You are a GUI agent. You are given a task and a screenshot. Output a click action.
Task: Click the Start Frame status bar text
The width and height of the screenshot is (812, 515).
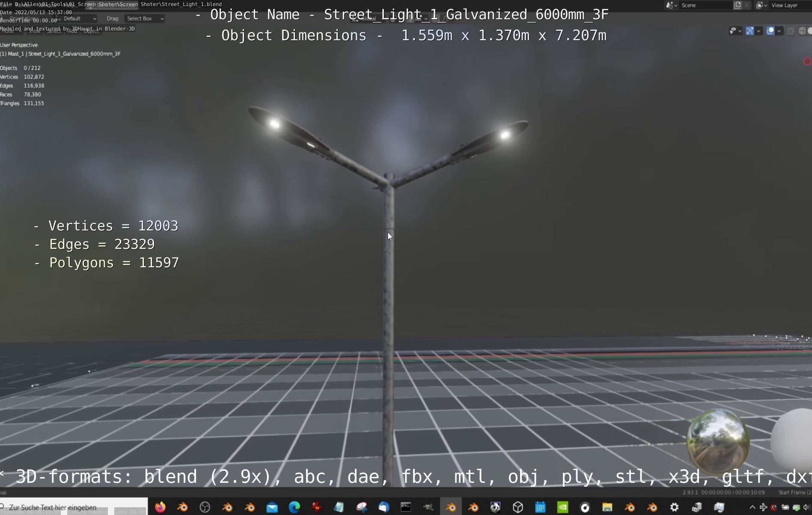[795, 493]
